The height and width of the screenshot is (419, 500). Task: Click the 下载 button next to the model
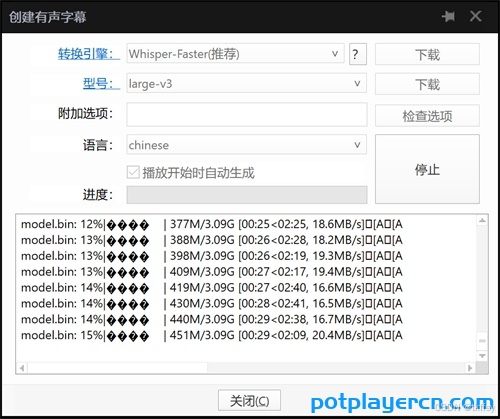pyautogui.click(x=427, y=84)
